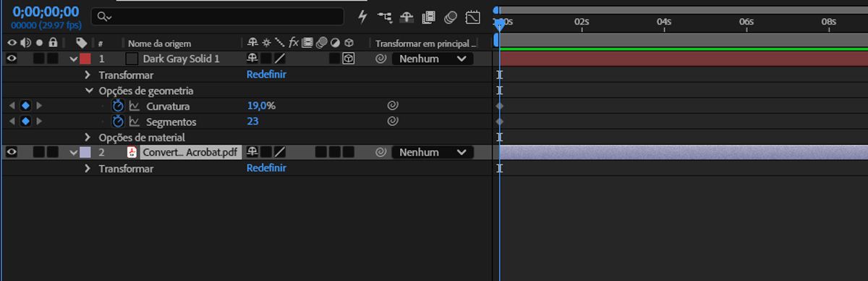Image resolution: width=868 pixels, height=281 pixels.
Task: Open parent dropdown Nenhum for Dark Gray Solid 1
Action: pos(433,59)
